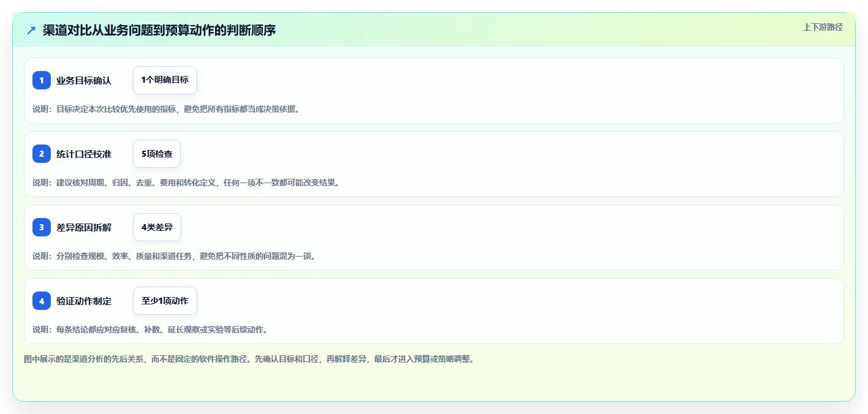
Task: Click the 上下游路径 label in the header
Action: pyautogui.click(x=823, y=27)
